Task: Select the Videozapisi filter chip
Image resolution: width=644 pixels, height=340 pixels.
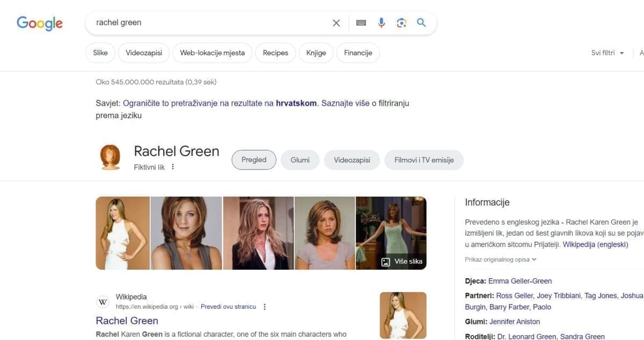Action: coord(143,53)
